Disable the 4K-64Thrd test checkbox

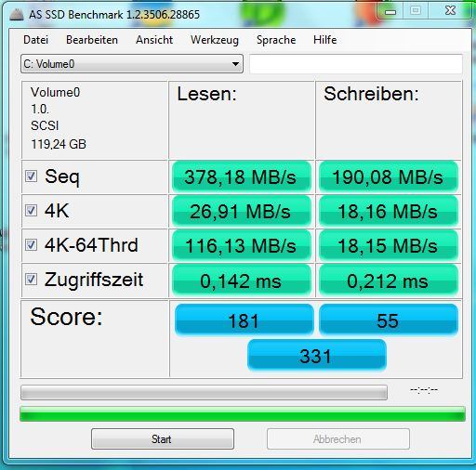(31, 245)
